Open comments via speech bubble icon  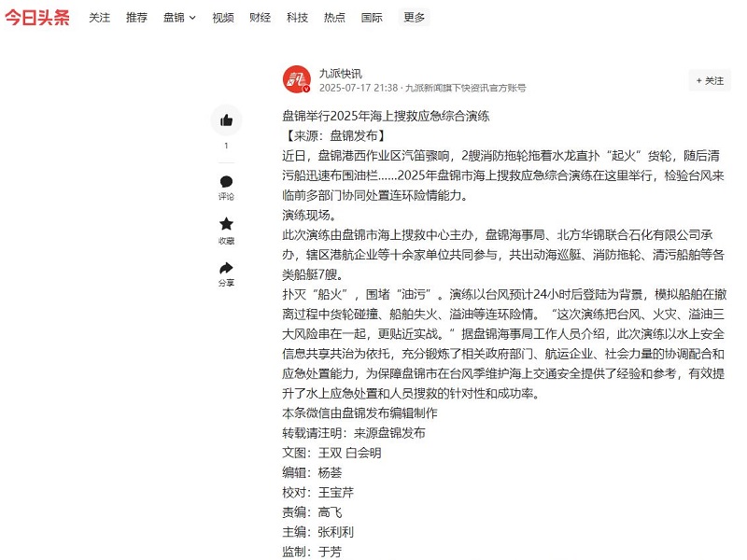pyautogui.click(x=226, y=181)
